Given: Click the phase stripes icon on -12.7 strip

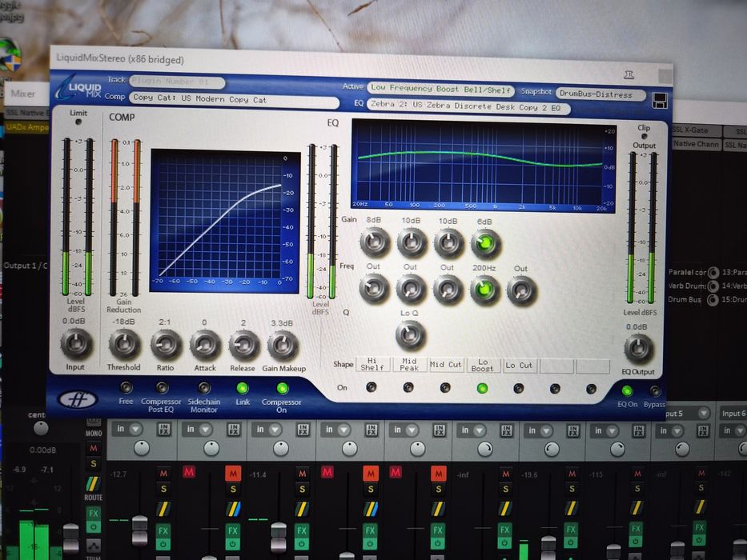Looking at the screenshot, I should tap(163, 509).
